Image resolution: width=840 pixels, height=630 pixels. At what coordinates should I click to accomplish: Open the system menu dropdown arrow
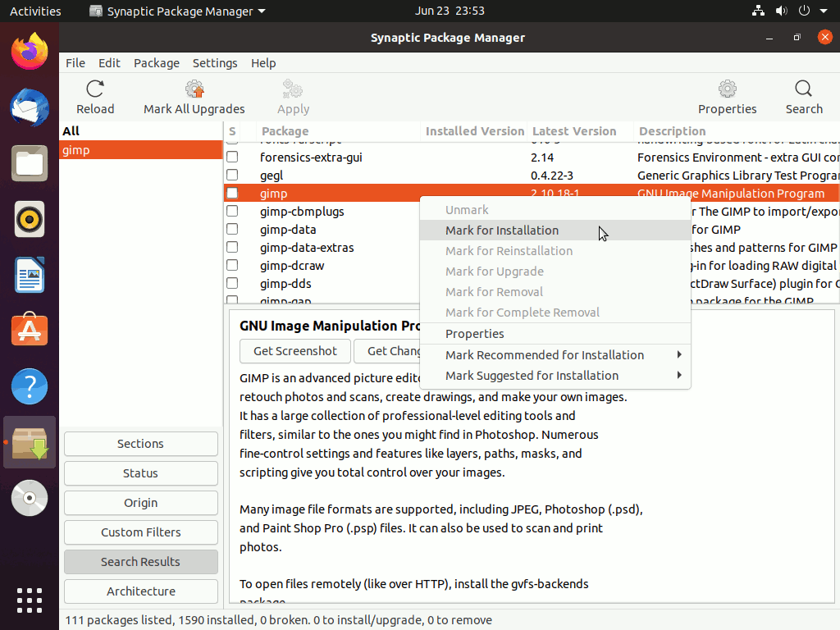click(x=824, y=11)
